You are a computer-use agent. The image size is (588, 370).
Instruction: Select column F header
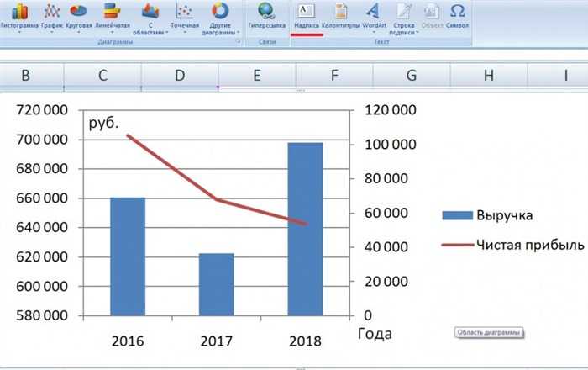[x=334, y=77]
